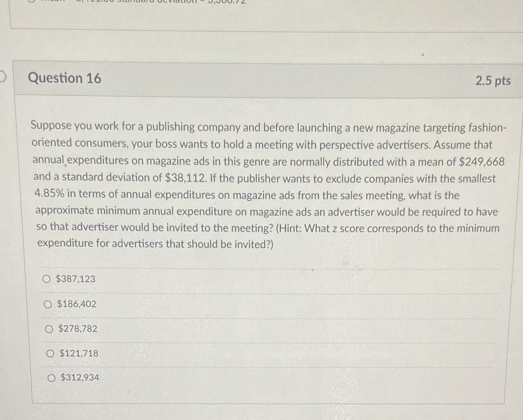The height and width of the screenshot is (420, 523).
Task: Click the 2.5 pts score label
Action: [x=493, y=81]
